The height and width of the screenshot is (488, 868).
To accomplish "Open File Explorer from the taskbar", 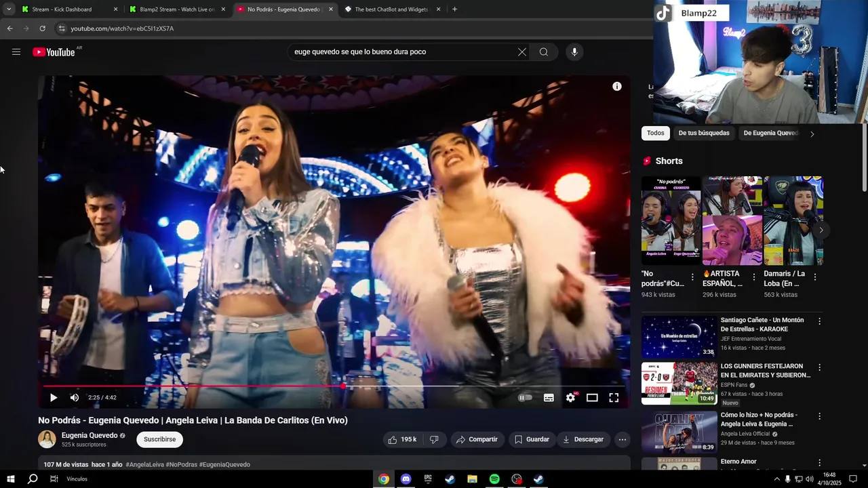I will coord(472,479).
